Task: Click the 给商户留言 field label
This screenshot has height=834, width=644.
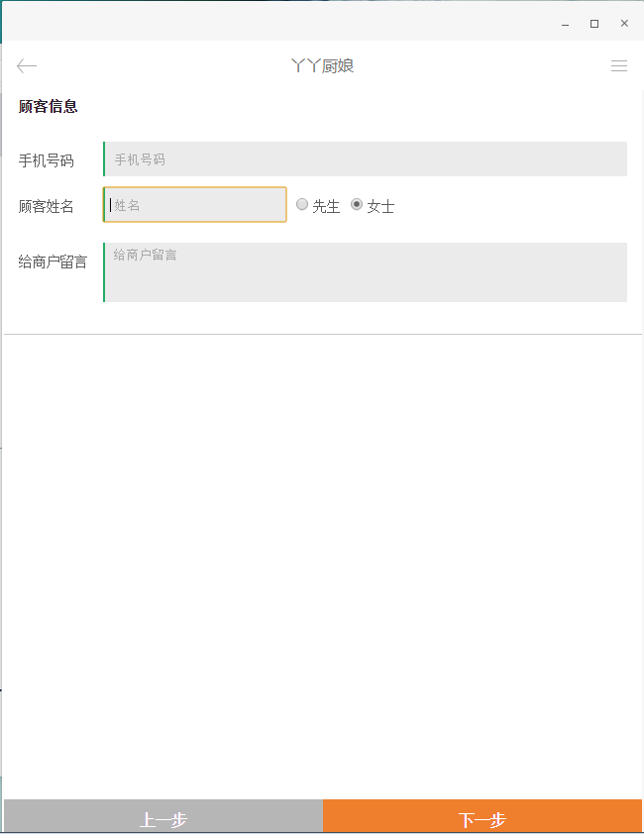Action: [53, 262]
